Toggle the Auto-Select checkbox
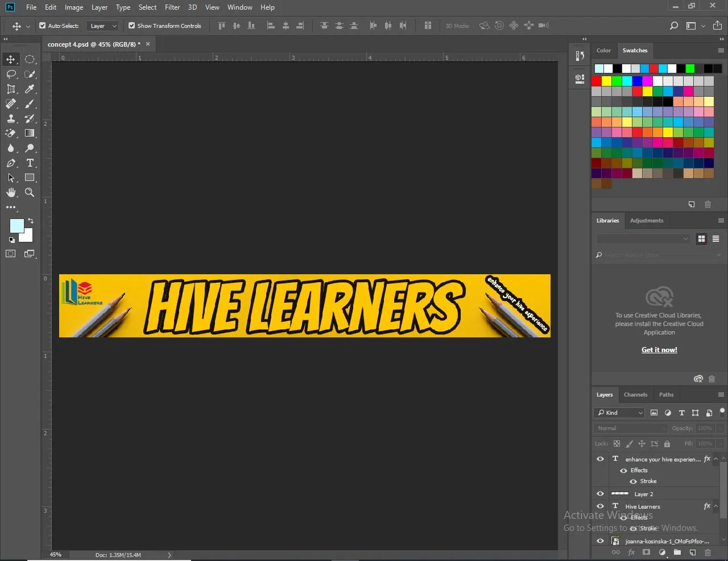The height and width of the screenshot is (561, 728). [x=43, y=26]
